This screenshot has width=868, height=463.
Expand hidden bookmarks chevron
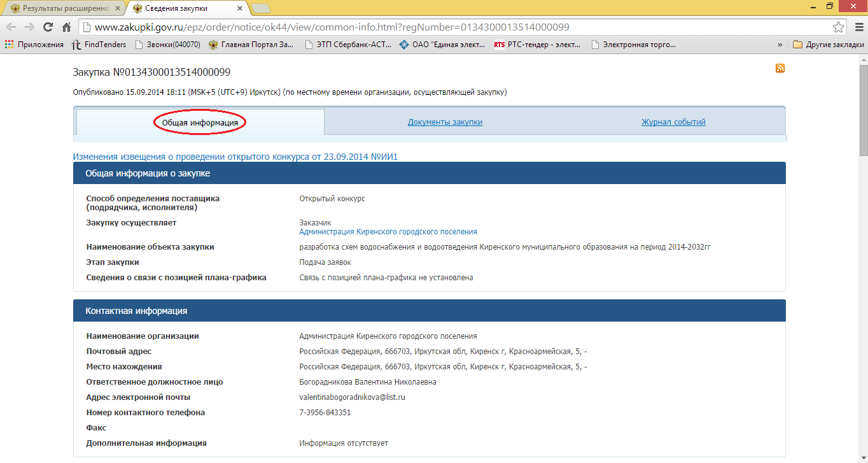(780, 45)
